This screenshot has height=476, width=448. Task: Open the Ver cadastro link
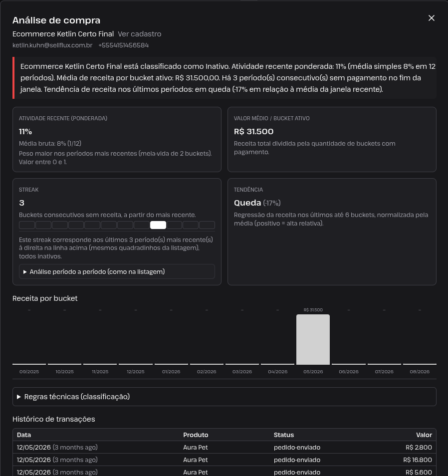[x=139, y=34]
